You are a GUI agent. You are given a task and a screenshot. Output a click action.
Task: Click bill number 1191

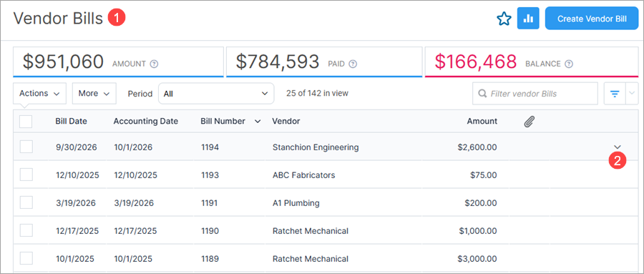coord(210,203)
